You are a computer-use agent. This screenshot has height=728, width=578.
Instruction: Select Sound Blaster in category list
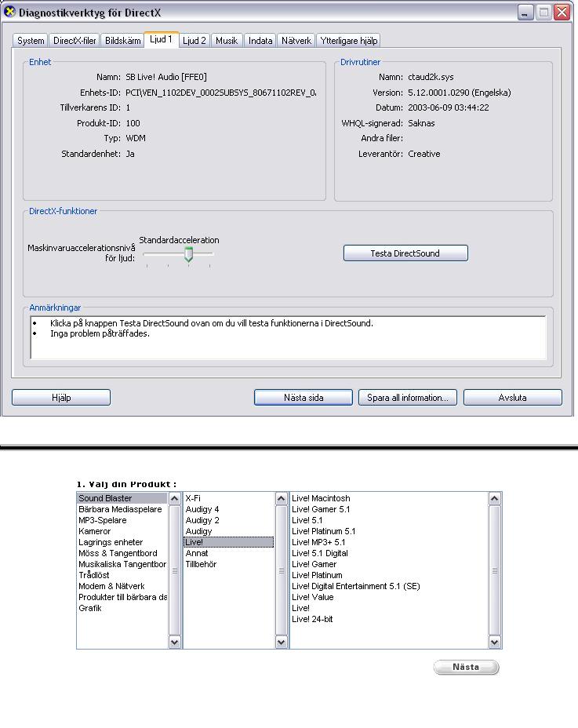point(122,498)
